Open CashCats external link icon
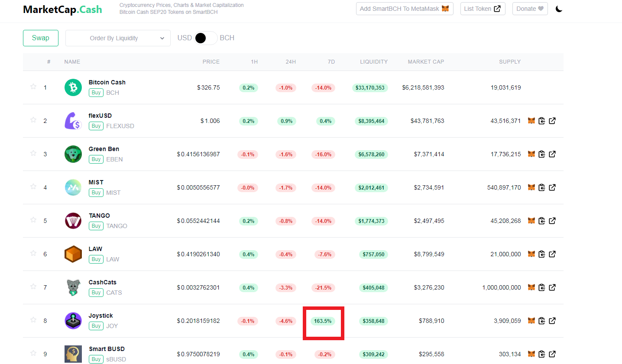The width and height of the screenshot is (622, 364). (552, 287)
